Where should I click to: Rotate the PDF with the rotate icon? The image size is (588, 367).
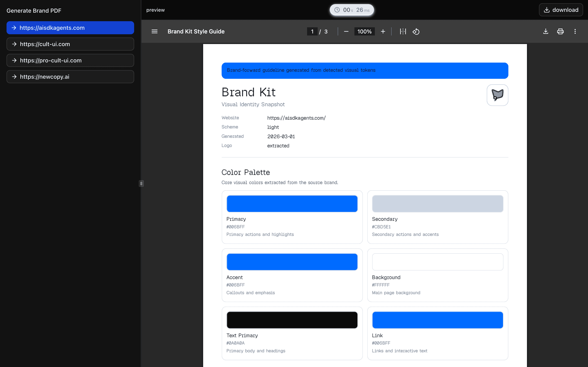tap(416, 32)
